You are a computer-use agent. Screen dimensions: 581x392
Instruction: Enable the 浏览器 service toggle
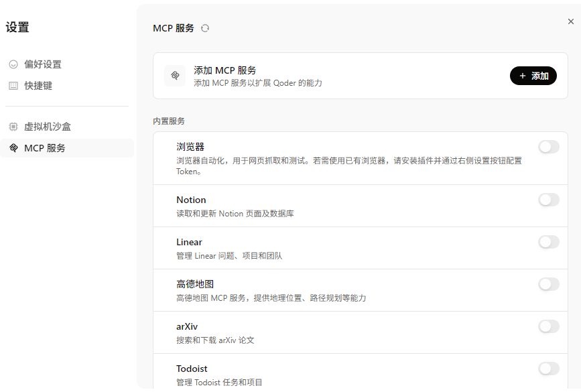pos(548,147)
